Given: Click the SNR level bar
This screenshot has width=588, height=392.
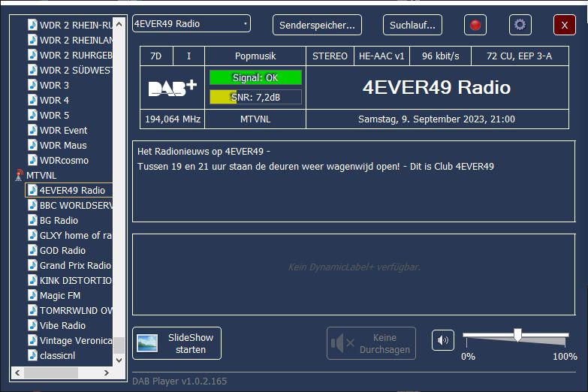Looking at the screenshot, I should coord(255,97).
